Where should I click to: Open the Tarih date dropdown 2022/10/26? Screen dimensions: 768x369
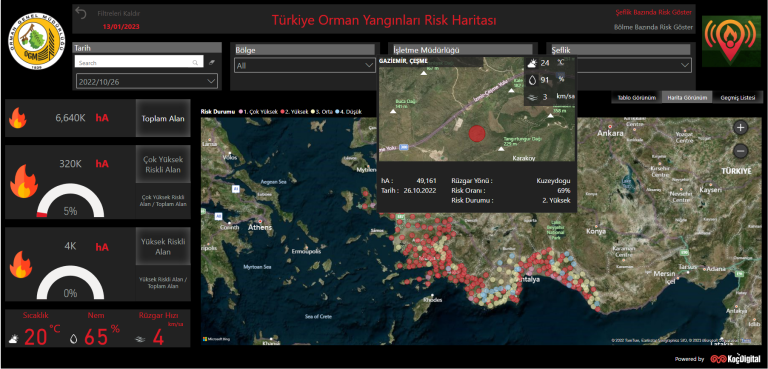147,81
